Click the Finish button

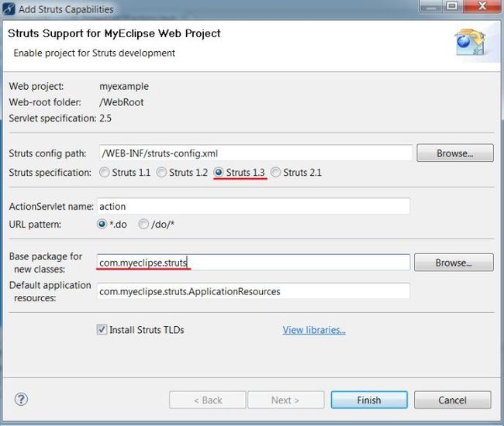pyautogui.click(x=369, y=400)
